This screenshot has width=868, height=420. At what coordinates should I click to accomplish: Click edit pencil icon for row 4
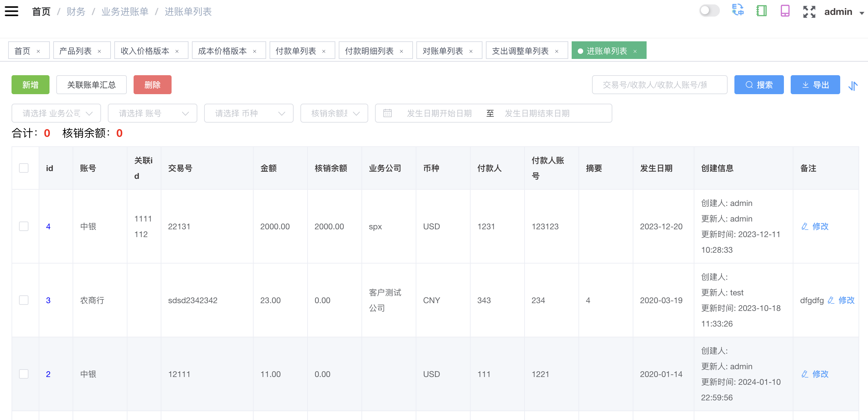805,226
